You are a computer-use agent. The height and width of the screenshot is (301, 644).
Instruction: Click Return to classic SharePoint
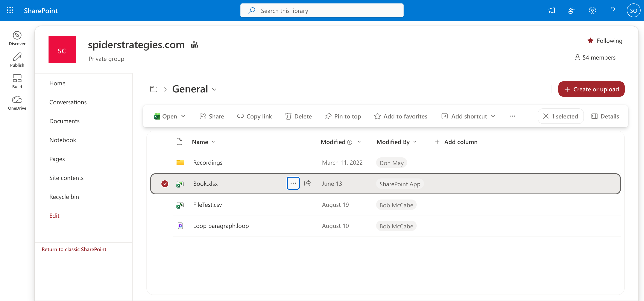coord(74,249)
